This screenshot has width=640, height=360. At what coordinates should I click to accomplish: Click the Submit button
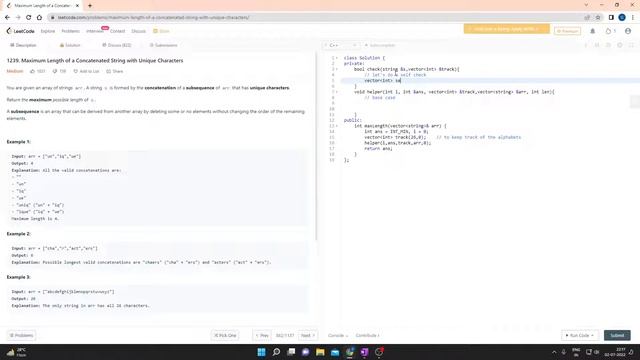pos(617,335)
